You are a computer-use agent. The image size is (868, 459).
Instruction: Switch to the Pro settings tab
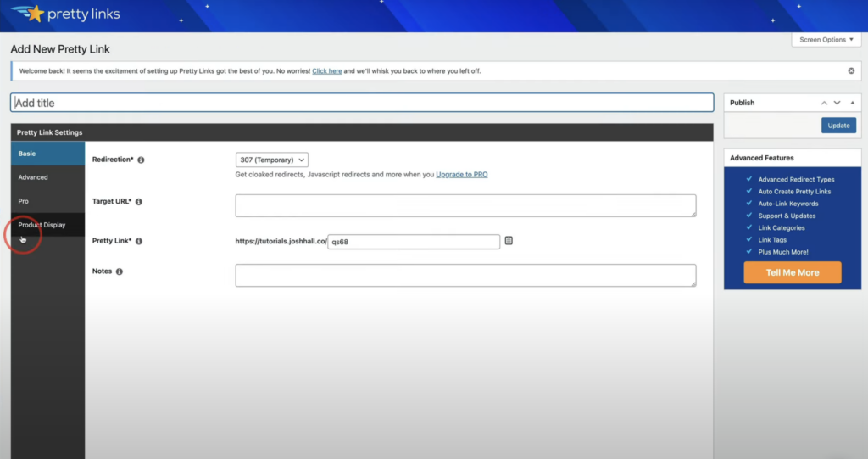[47, 201]
